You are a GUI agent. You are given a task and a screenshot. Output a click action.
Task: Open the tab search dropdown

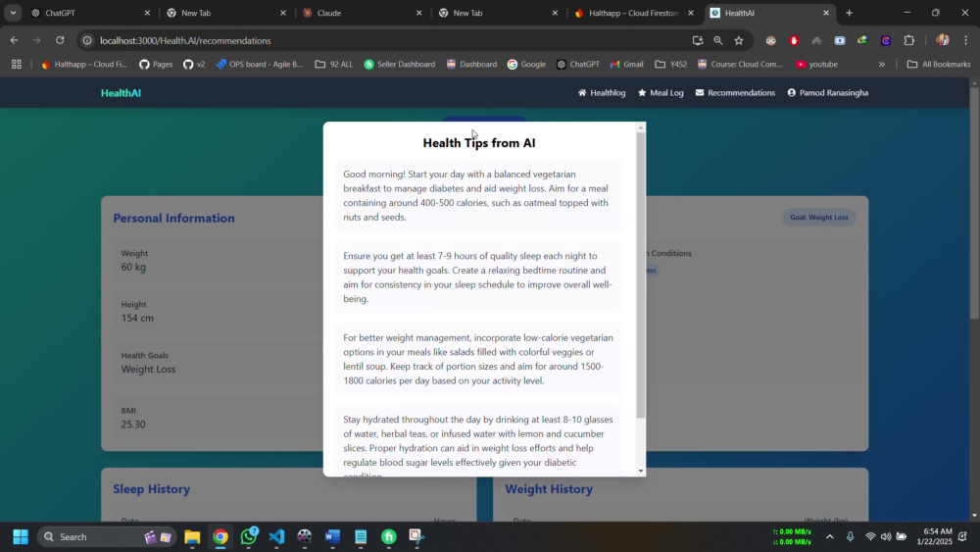(x=13, y=13)
